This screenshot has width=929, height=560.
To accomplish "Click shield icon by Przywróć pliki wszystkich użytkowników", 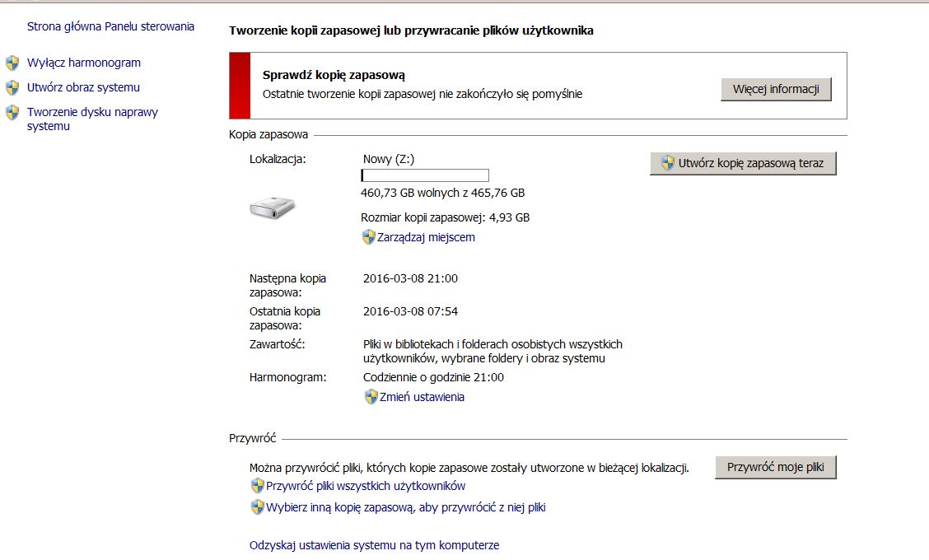I will [x=257, y=486].
